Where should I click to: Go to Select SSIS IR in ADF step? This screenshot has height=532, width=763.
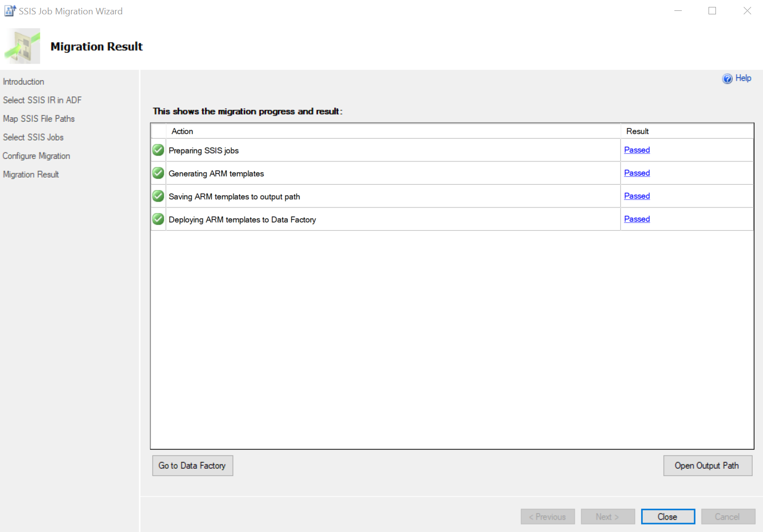pos(42,100)
